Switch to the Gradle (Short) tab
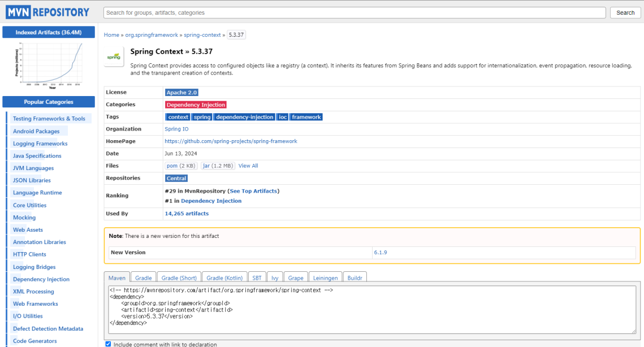This screenshot has height=347, width=644. (179, 277)
